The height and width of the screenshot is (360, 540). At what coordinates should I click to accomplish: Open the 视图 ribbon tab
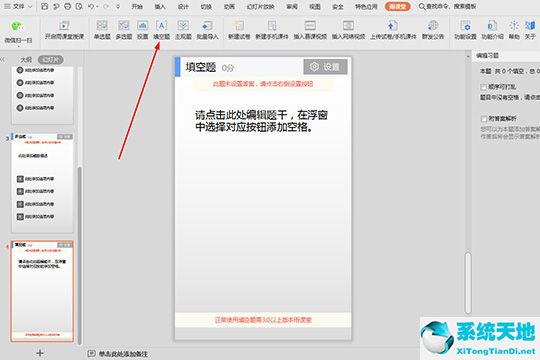click(x=315, y=6)
